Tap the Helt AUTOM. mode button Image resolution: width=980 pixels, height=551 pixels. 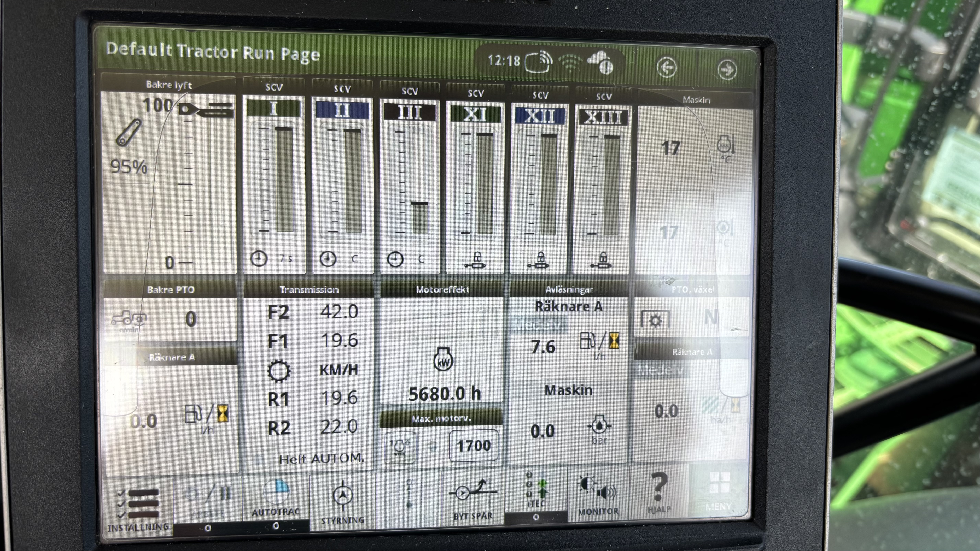click(x=309, y=459)
